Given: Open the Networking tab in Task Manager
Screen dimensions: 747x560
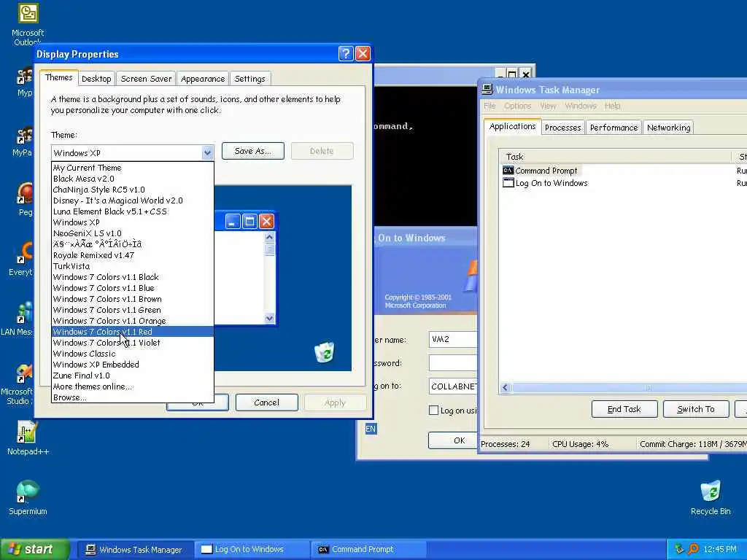Looking at the screenshot, I should point(668,128).
